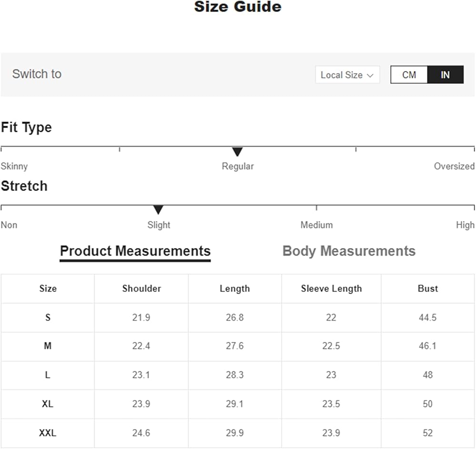Select the Product Measurements tab
Screen dimensions: 476x449
pos(135,251)
